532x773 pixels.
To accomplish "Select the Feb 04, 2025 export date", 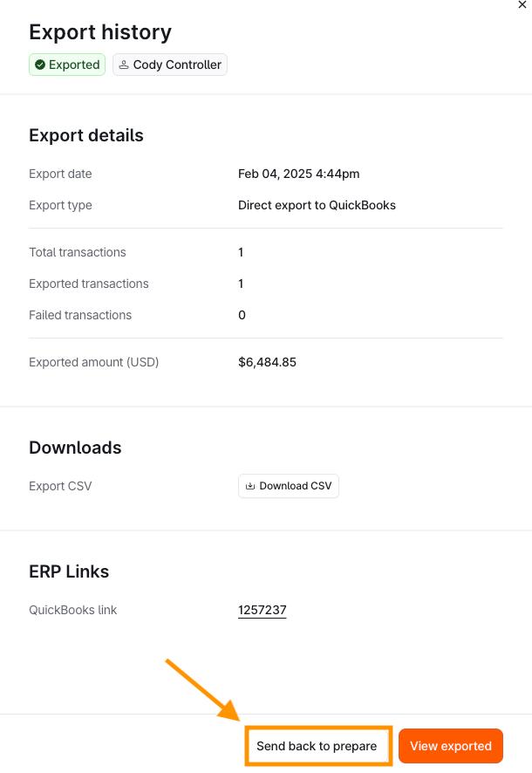I will [x=298, y=174].
